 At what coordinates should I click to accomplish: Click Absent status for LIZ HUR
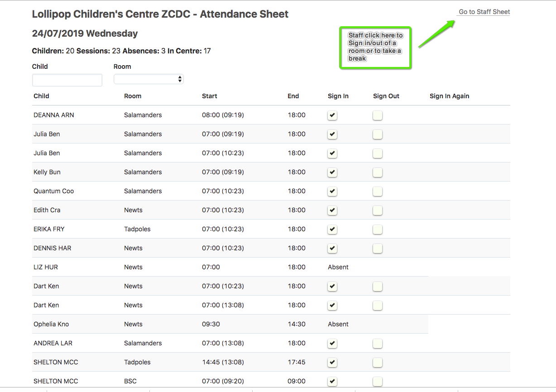point(338,267)
